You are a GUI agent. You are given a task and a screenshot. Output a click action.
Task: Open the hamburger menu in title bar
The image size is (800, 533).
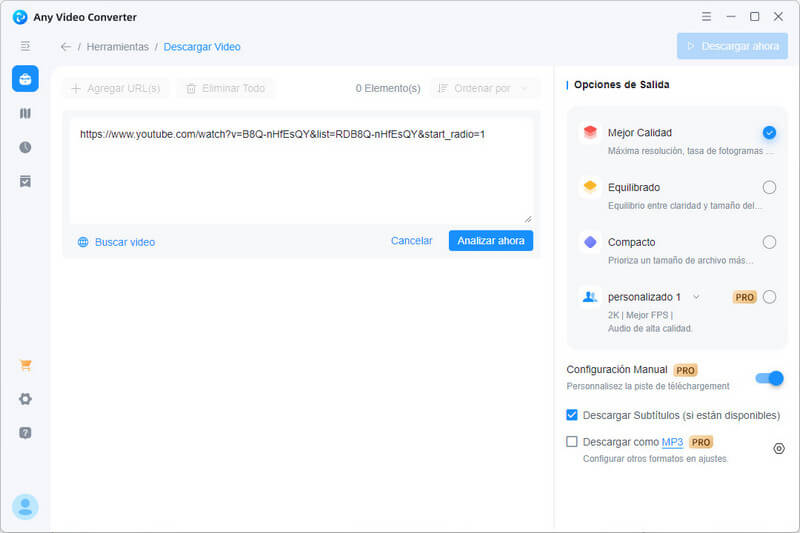707,17
